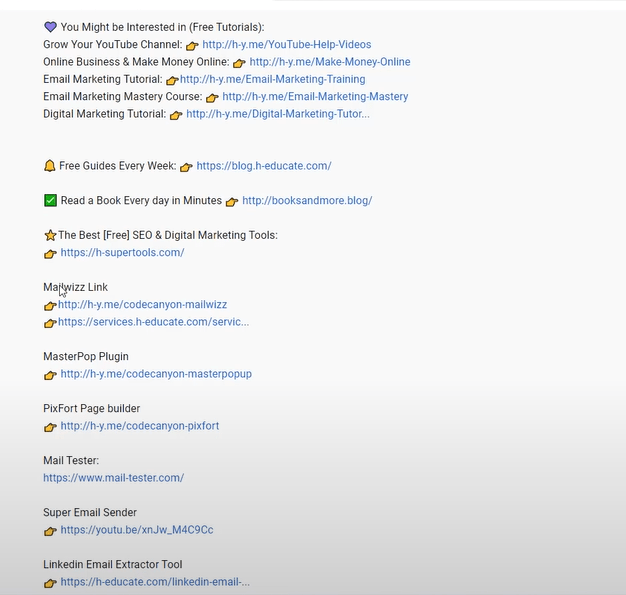The image size is (626, 595).
Task: Open the youtu.be/xnJw_M4C9Cc link
Action: tap(137, 530)
